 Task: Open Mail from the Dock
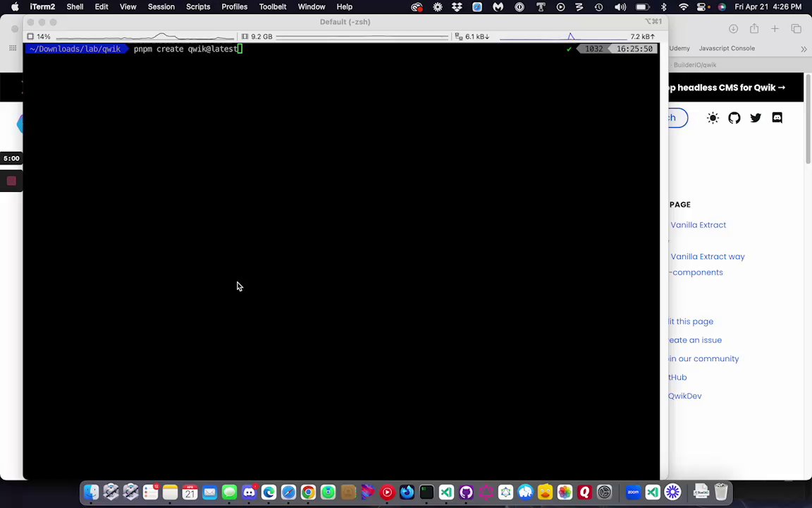point(210,492)
